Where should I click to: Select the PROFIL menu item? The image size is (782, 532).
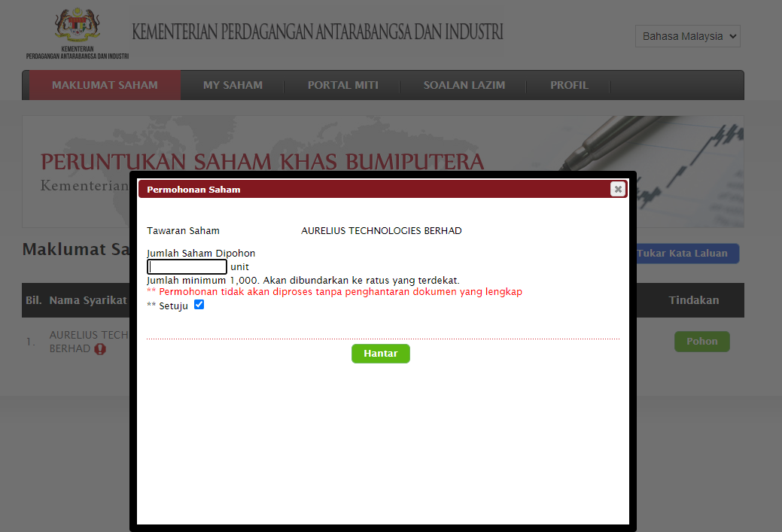click(569, 85)
